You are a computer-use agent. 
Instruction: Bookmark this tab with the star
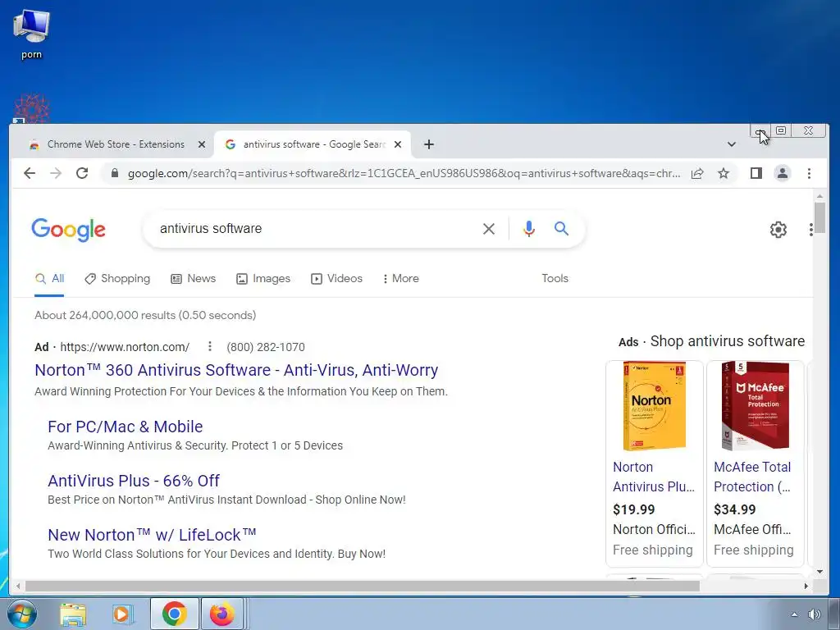724,173
